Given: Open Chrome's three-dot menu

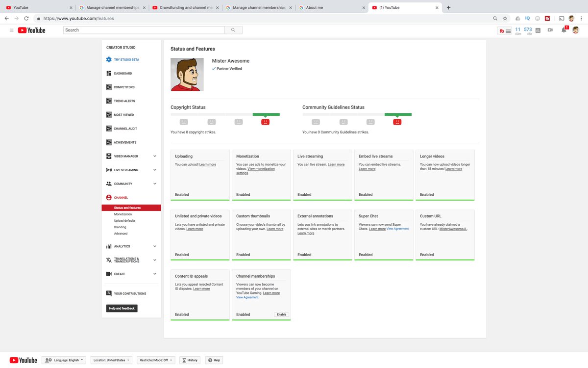Looking at the screenshot, I should pos(581,18).
